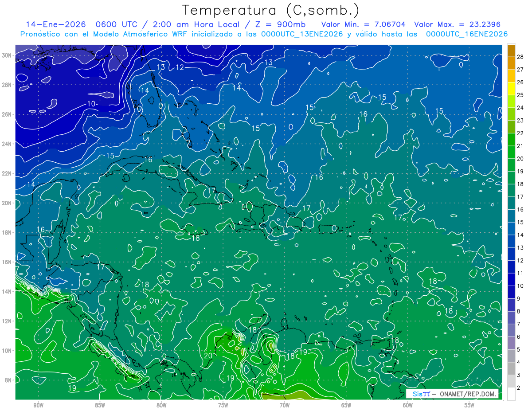The height and width of the screenshot is (411, 532).
Task: Click the 22N latitude axis label
Action: (7, 173)
